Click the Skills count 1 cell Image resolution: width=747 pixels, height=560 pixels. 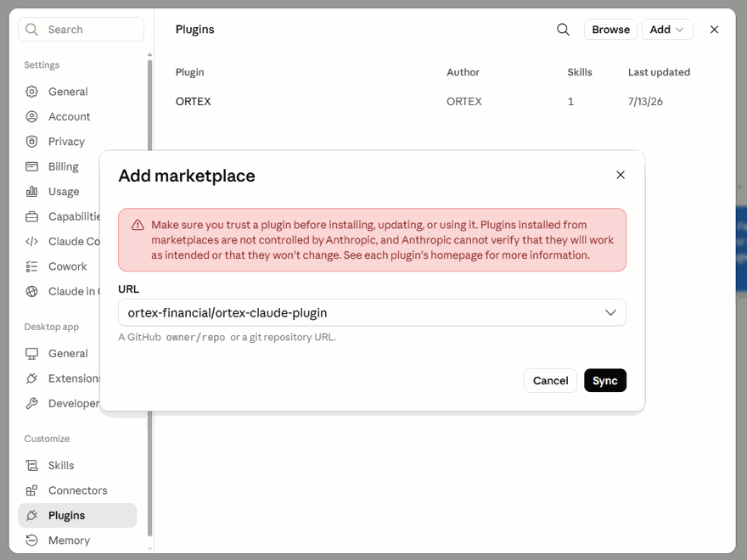click(570, 102)
